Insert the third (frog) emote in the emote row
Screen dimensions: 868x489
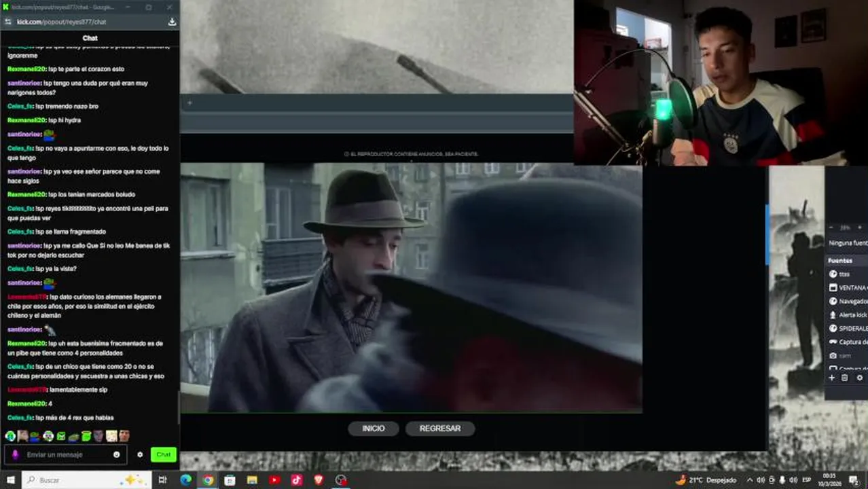click(35, 436)
